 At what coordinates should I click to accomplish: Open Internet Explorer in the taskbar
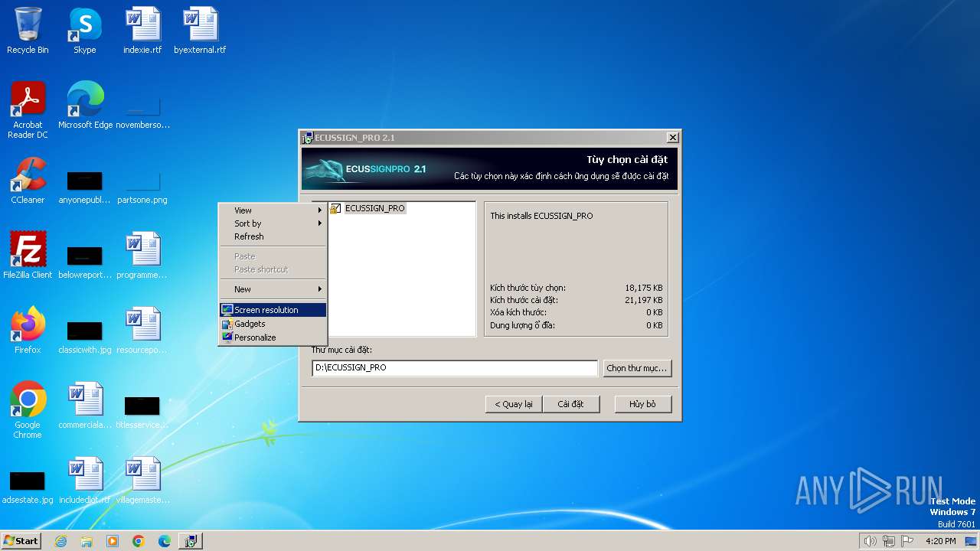coord(60,541)
